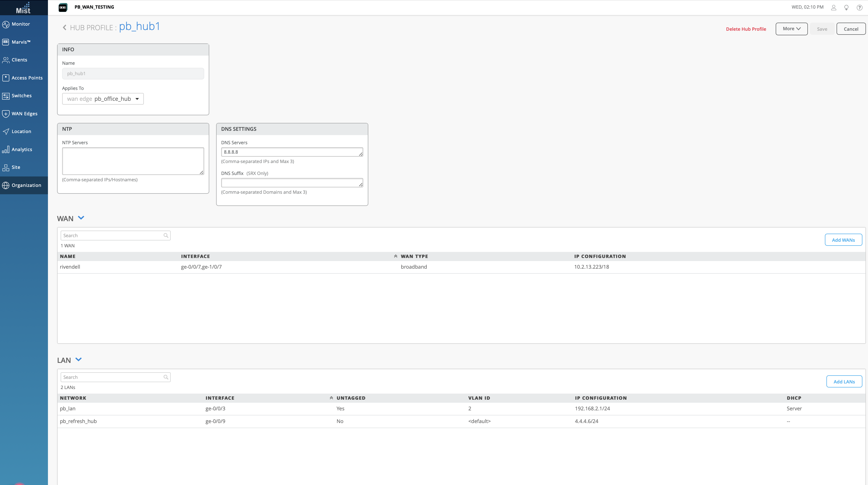
Task: Click the LAN search magnifier icon
Action: pyautogui.click(x=166, y=377)
